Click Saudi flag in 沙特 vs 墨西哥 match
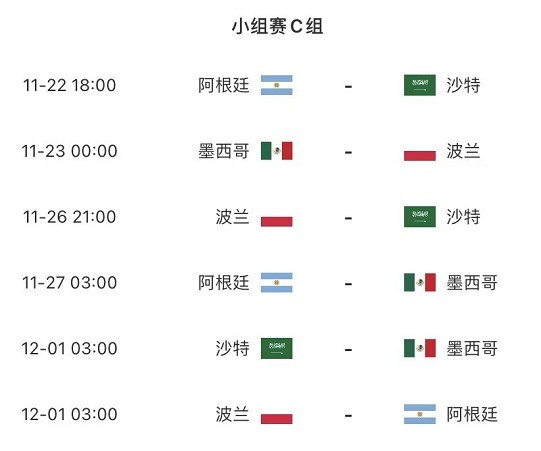Image resolution: width=541 pixels, height=451 pixels. [x=276, y=349]
